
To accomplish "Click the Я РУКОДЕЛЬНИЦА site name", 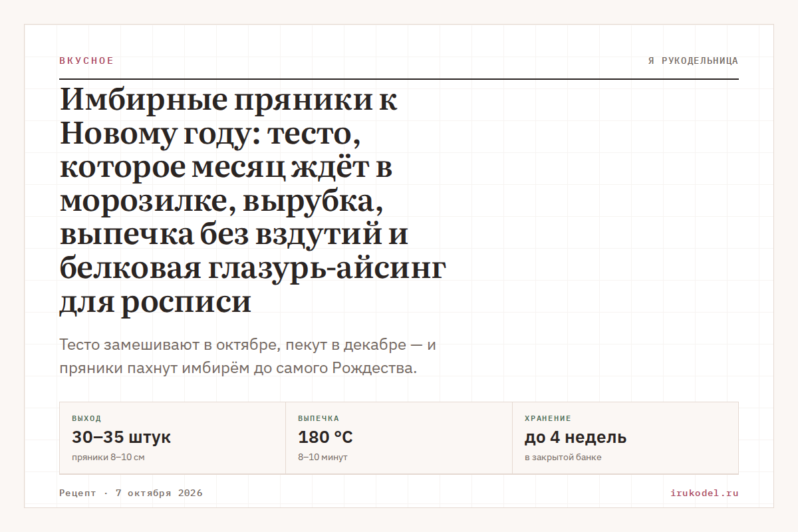I will click(693, 61).
